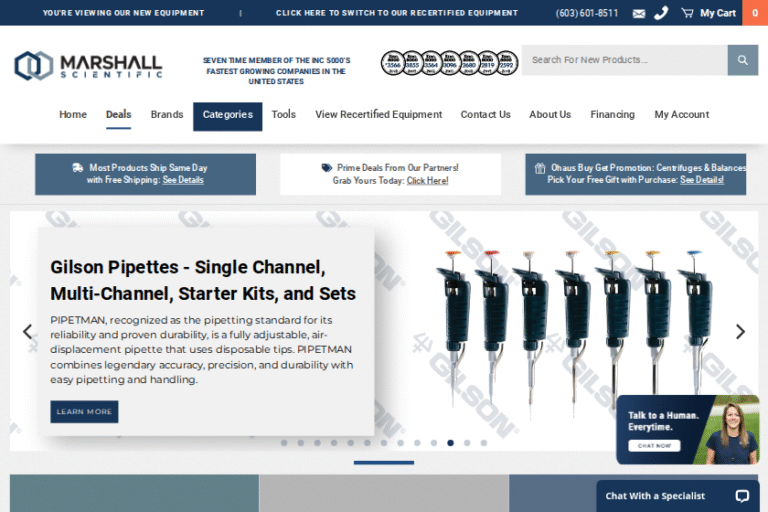Click the Inc 5000 award badges
768x512 pixels.
click(449, 63)
